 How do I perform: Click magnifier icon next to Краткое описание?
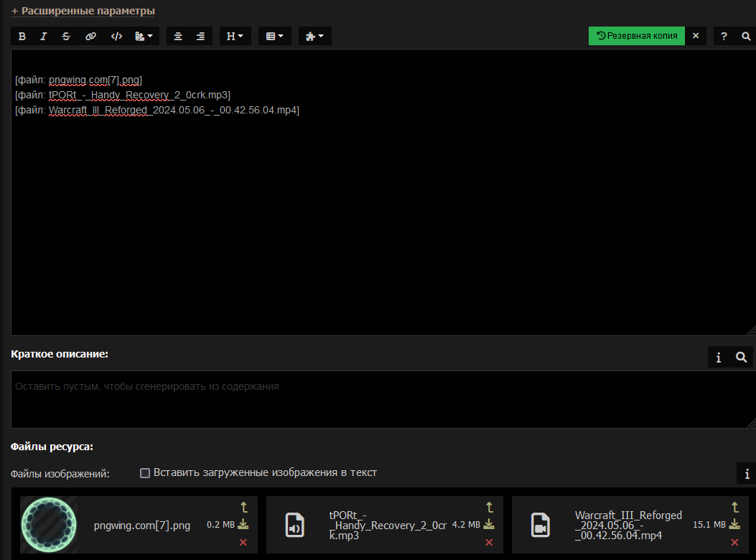[x=742, y=357]
